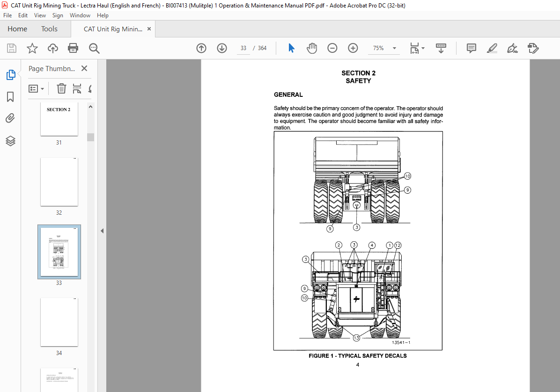
Task: Delete selected page with trash icon
Action: point(61,88)
